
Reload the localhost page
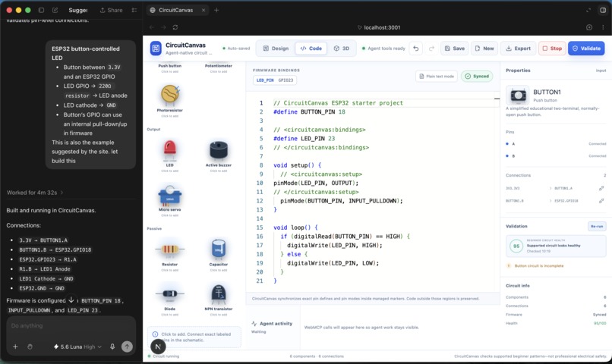click(x=175, y=27)
